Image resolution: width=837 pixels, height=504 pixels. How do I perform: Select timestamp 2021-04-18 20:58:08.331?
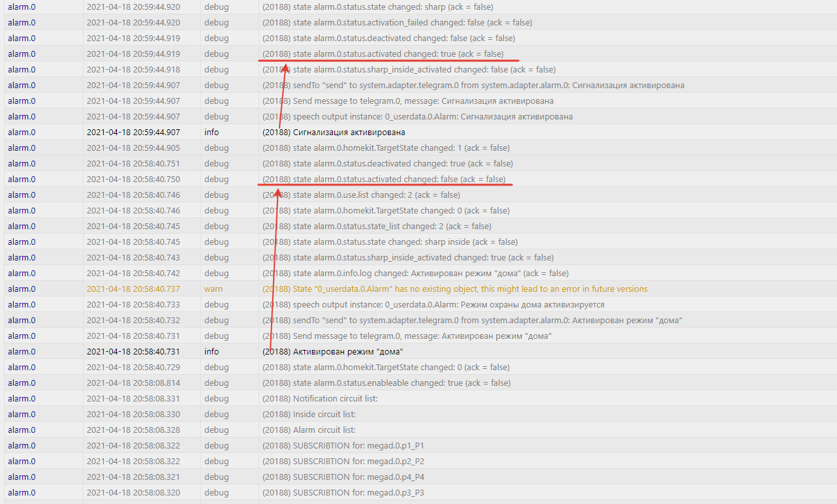point(133,398)
